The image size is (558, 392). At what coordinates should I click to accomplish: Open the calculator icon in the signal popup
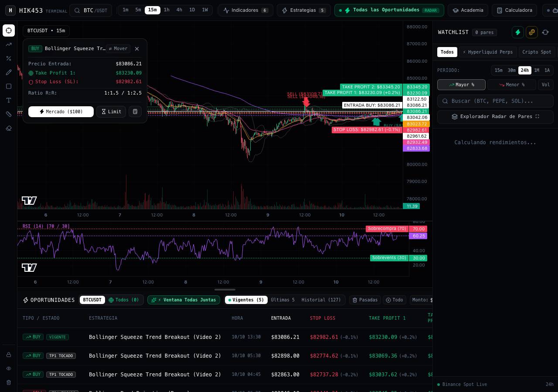pos(135,112)
